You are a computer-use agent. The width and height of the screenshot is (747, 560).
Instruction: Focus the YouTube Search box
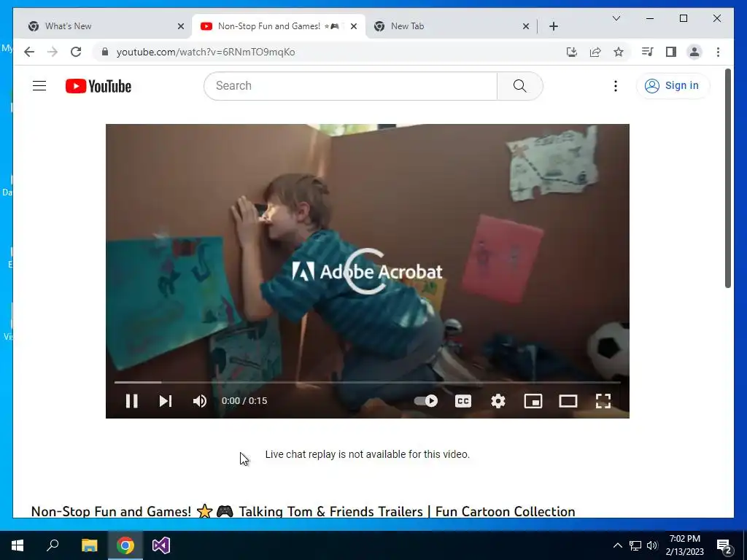click(x=351, y=86)
